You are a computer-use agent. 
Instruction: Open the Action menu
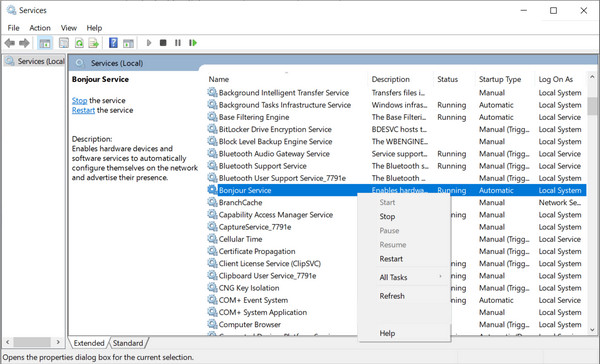click(40, 28)
